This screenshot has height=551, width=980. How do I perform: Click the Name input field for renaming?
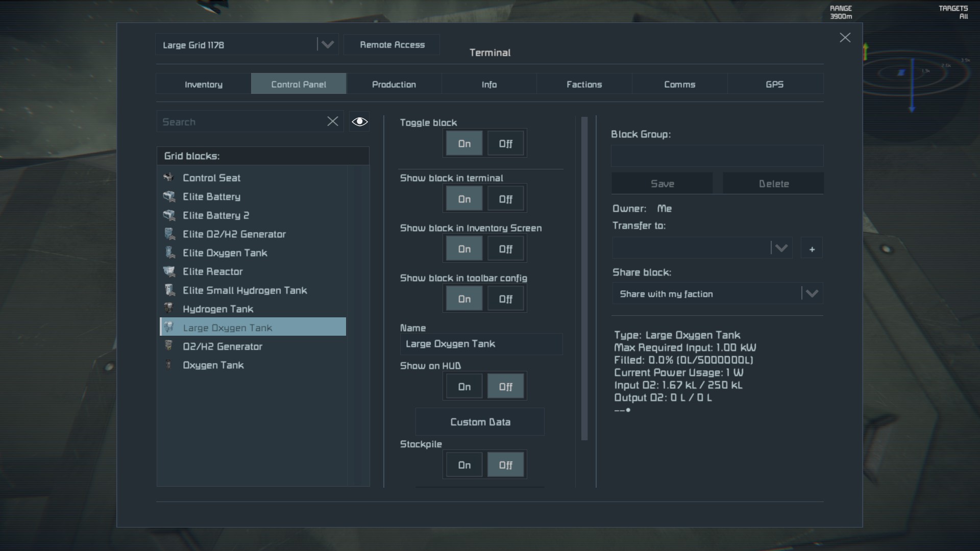click(481, 343)
